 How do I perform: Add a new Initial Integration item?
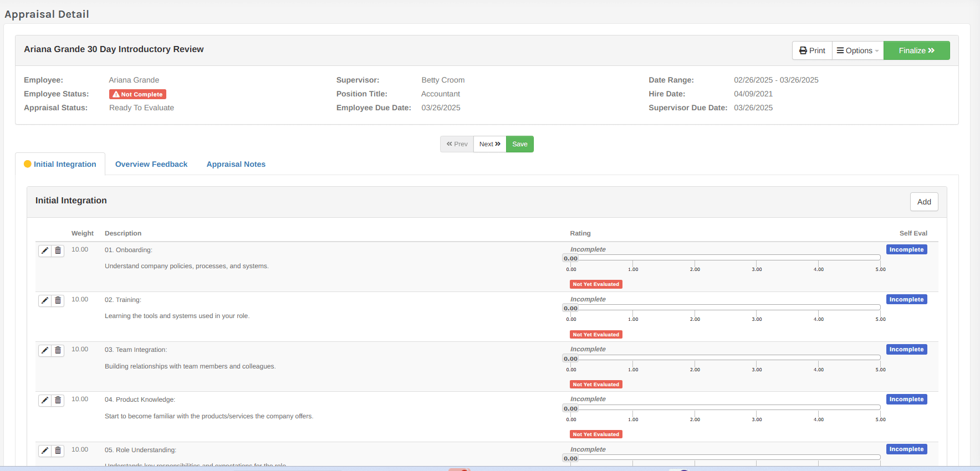pyautogui.click(x=923, y=202)
